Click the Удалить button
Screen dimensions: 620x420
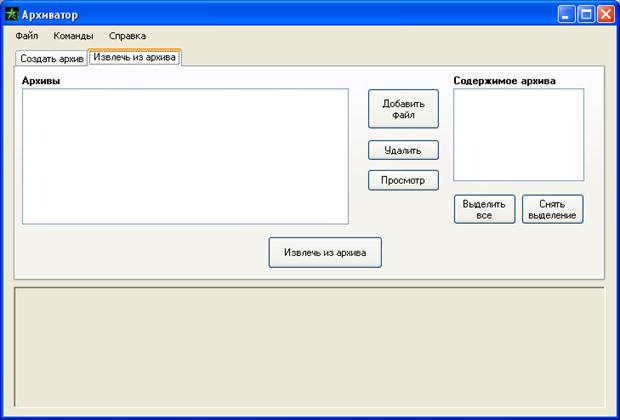tap(403, 150)
